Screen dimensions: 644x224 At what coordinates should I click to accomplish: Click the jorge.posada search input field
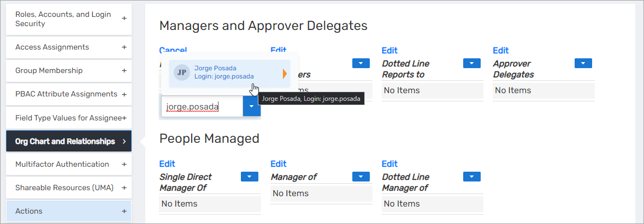tap(202, 107)
